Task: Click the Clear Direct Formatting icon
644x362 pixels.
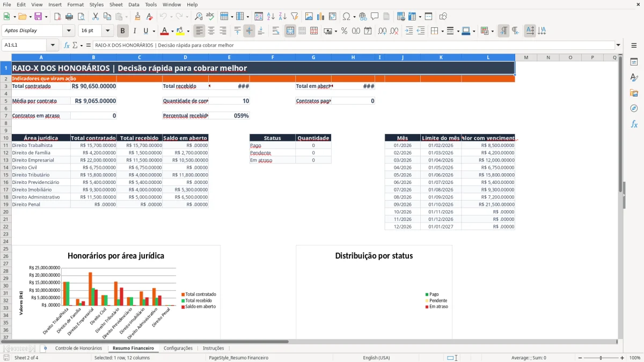Action: click(x=150, y=17)
